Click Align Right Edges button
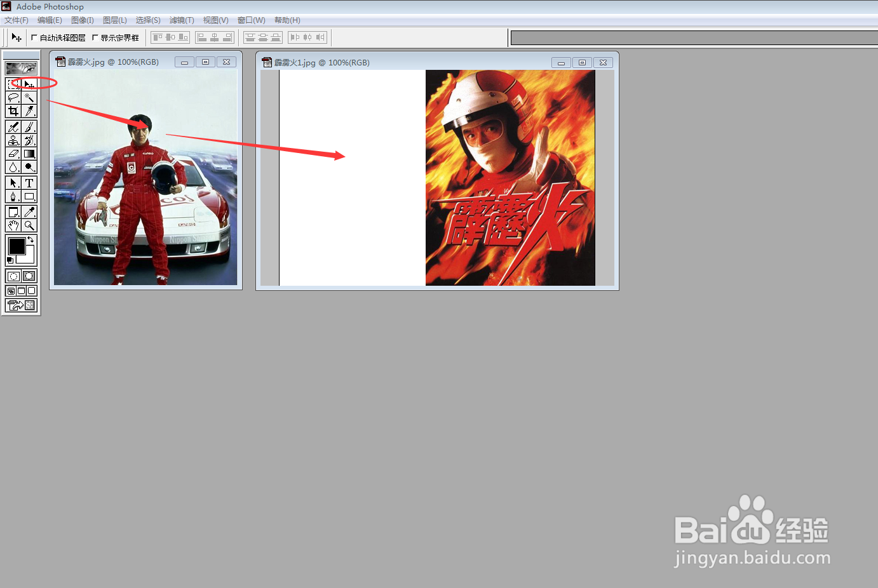The image size is (878, 588). point(227,37)
